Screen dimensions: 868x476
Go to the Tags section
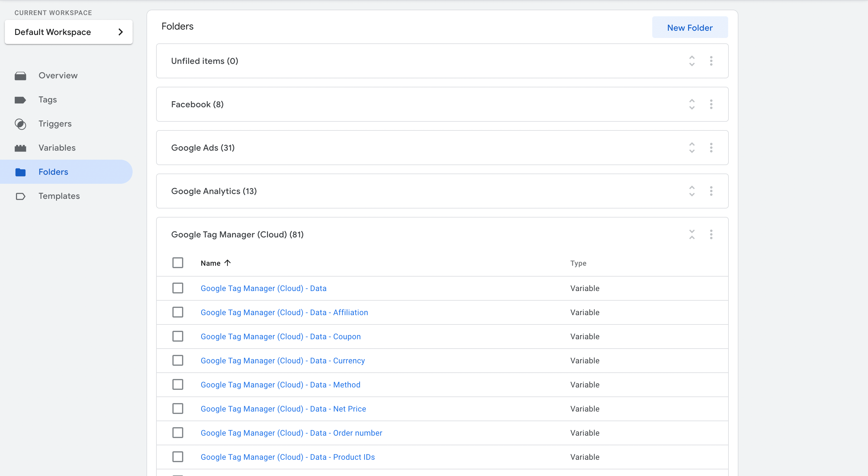[x=66, y=100]
